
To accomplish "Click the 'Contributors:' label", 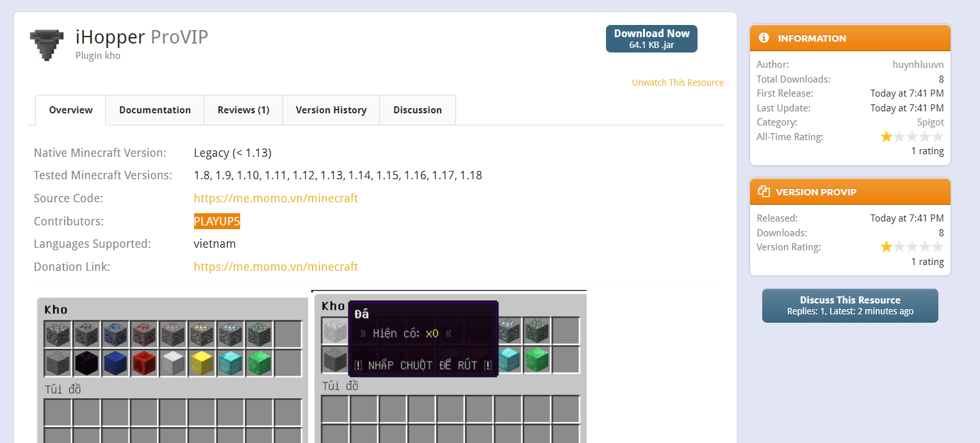I will click(x=69, y=221).
